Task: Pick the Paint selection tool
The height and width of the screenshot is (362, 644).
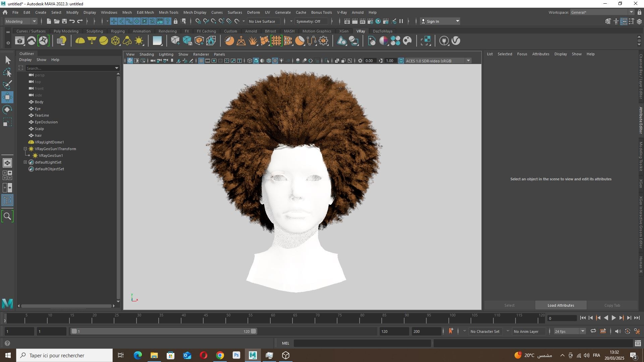Action: (7, 84)
